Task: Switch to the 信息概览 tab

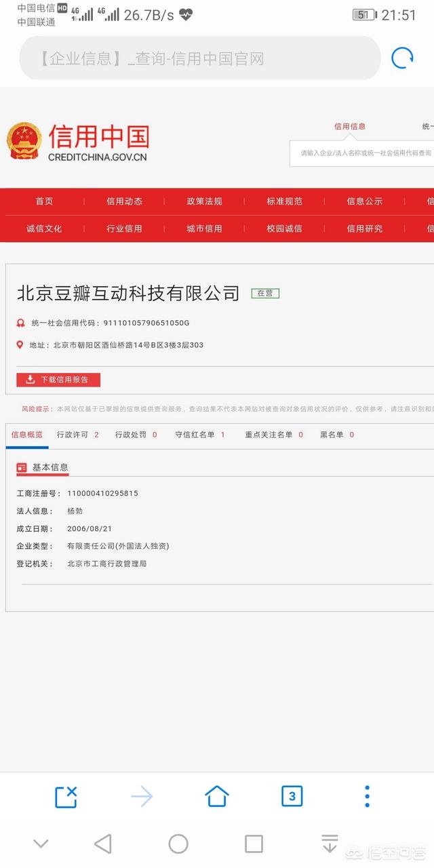Action: click(x=27, y=435)
